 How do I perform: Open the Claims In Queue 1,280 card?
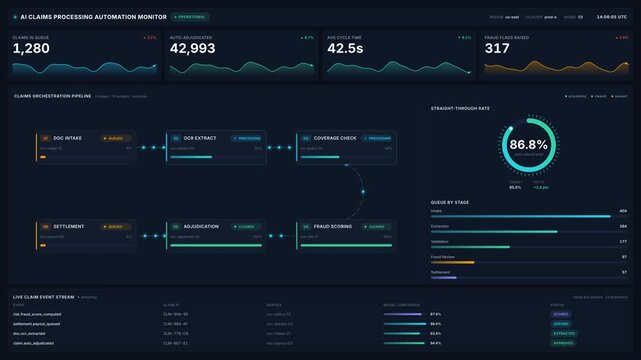[84, 55]
